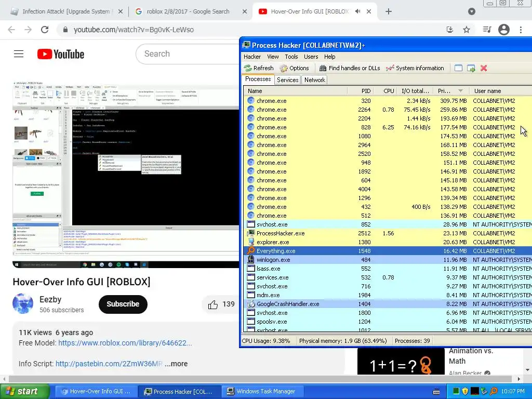Image resolution: width=532 pixels, height=399 pixels.
Task: Close the Infection Attack tab
Action: (x=121, y=11)
